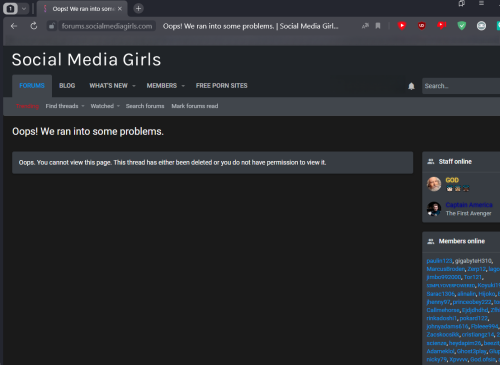Image resolution: width=500 pixels, height=365 pixels.
Task: Open Captain America's avatar
Action: 434,209
